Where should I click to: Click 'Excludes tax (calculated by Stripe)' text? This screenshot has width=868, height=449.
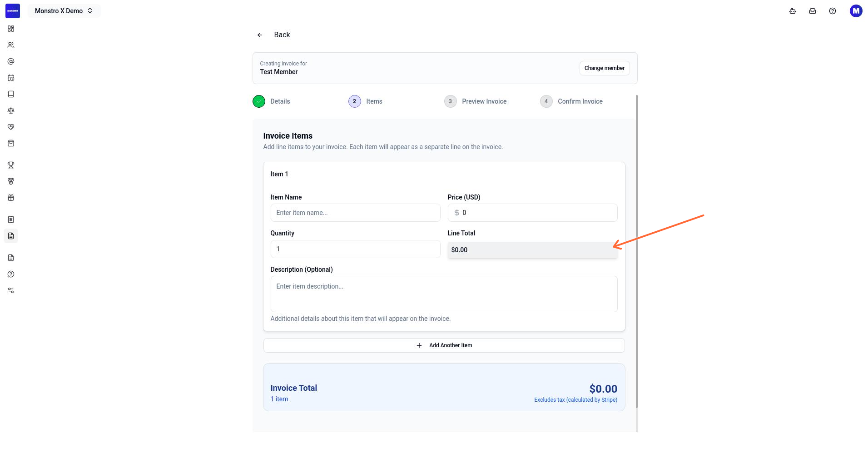pos(576,400)
